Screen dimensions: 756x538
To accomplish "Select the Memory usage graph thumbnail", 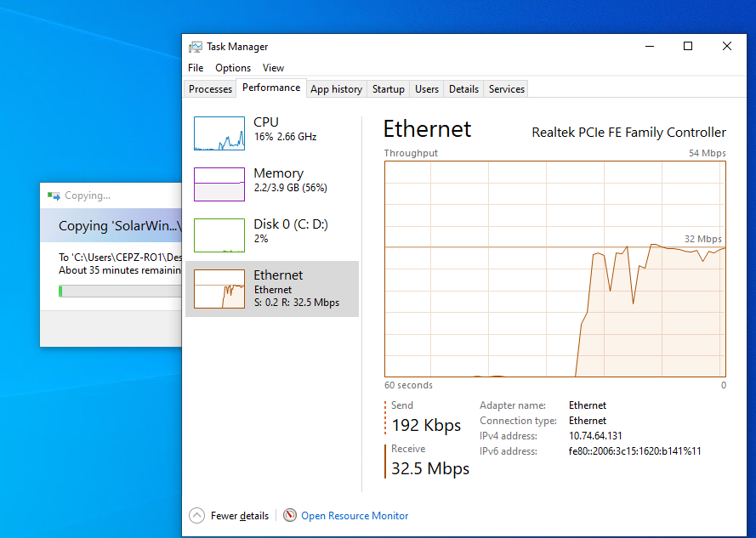I will tap(219, 184).
